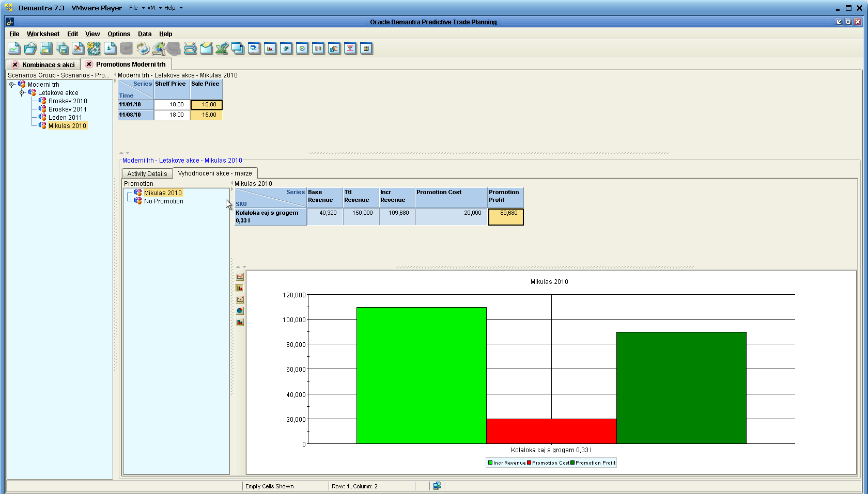Click the refresh arrows toolbar icon
The width and height of the screenshot is (868, 494).
tap(142, 49)
